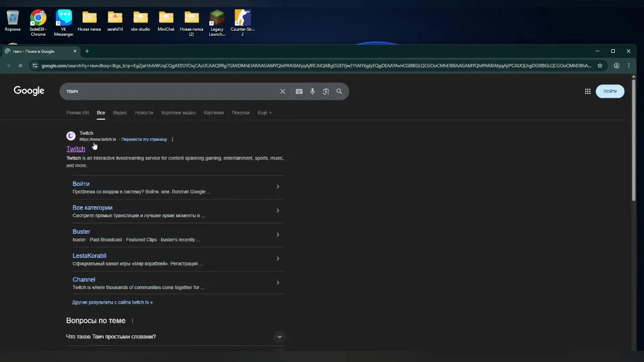Open the Buster sitelink chevron
The height and width of the screenshot is (362, 644).
pos(278,235)
